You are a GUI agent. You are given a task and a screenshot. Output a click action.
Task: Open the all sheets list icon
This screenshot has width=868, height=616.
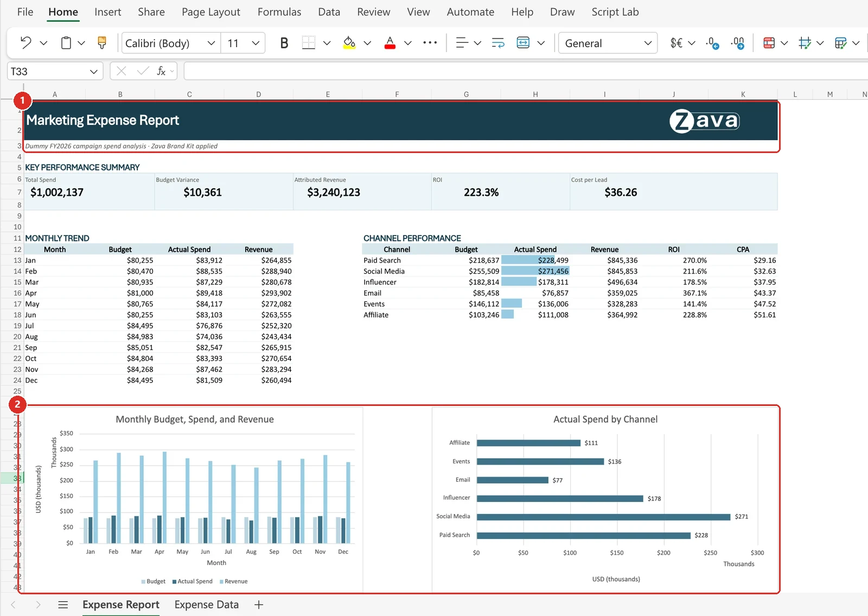63,605
